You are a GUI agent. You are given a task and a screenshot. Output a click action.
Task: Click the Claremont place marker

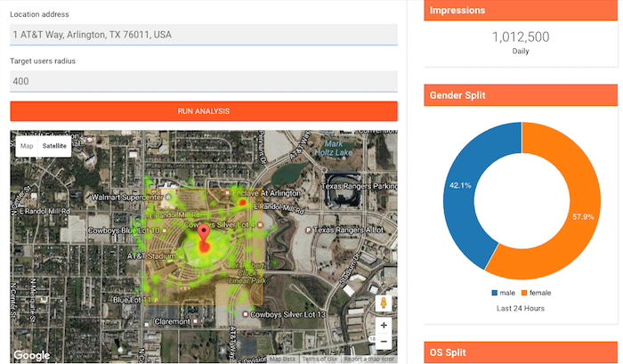(195, 321)
